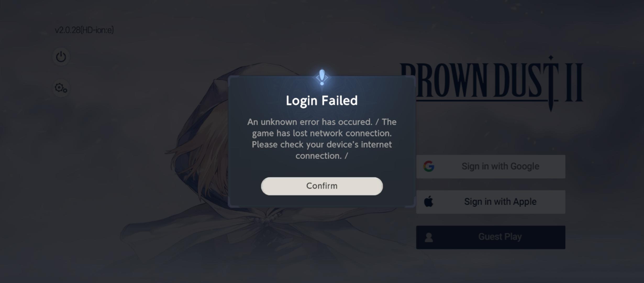This screenshot has width=644, height=283.
Task: Click the unknown error message text
Action: point(322,139)
